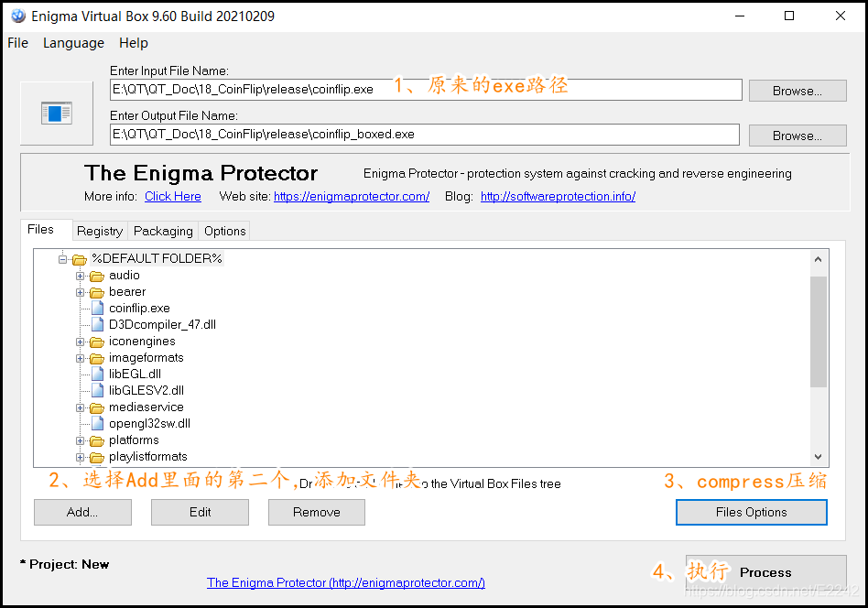Select the 'mediaservice' folder label

pyautogui.click(x=146, y=407)
